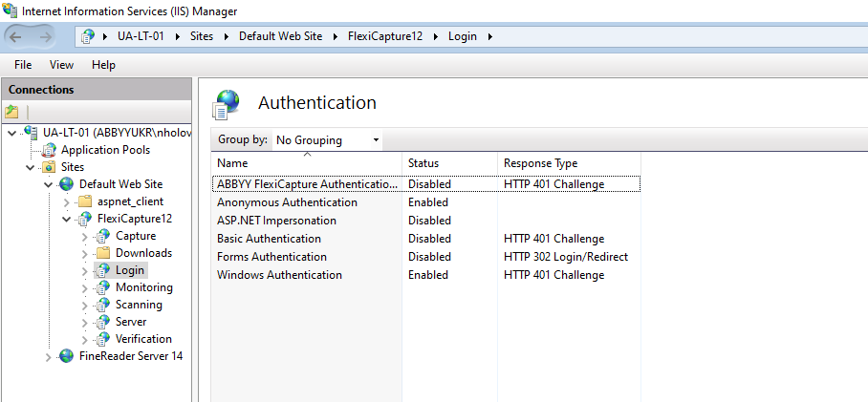Collapse the Default Web Site node
Image resolution: width=868 pixels, height=402 pixels.
(49, 184)
